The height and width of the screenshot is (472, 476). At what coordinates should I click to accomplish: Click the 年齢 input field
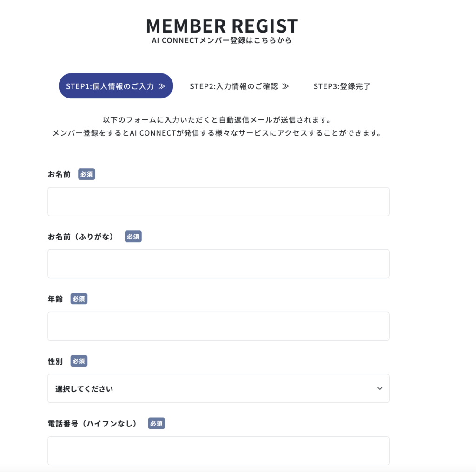pos(218,326)
